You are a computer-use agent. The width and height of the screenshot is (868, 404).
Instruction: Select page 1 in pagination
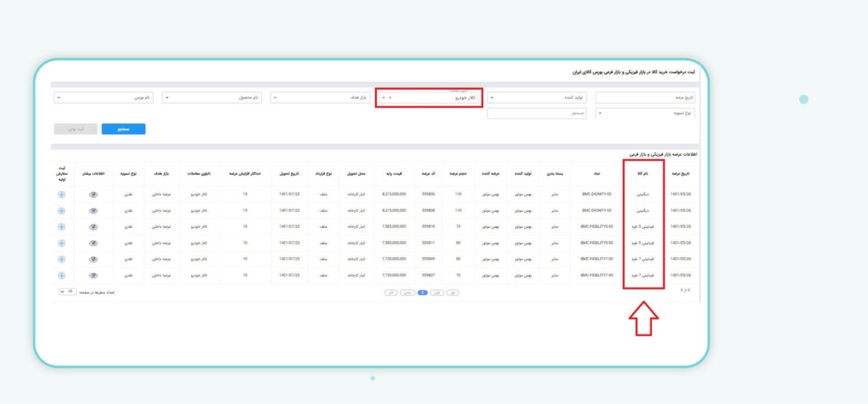tap(422, 292)
